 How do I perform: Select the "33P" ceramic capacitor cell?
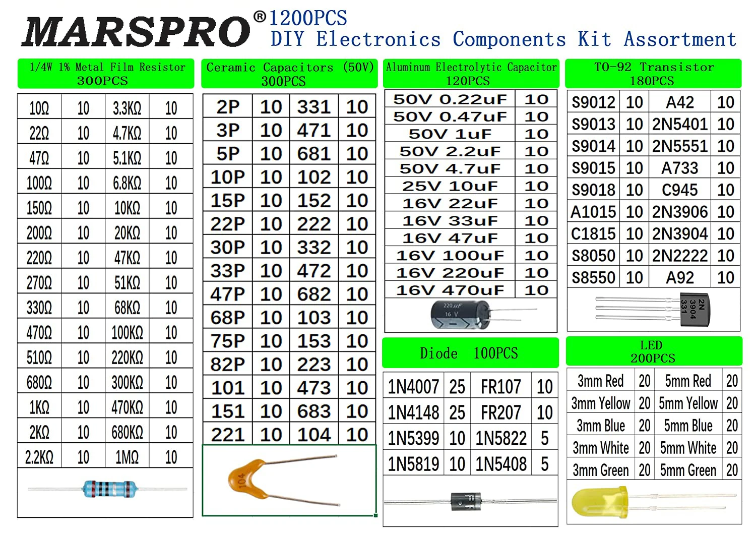point(228,270)
